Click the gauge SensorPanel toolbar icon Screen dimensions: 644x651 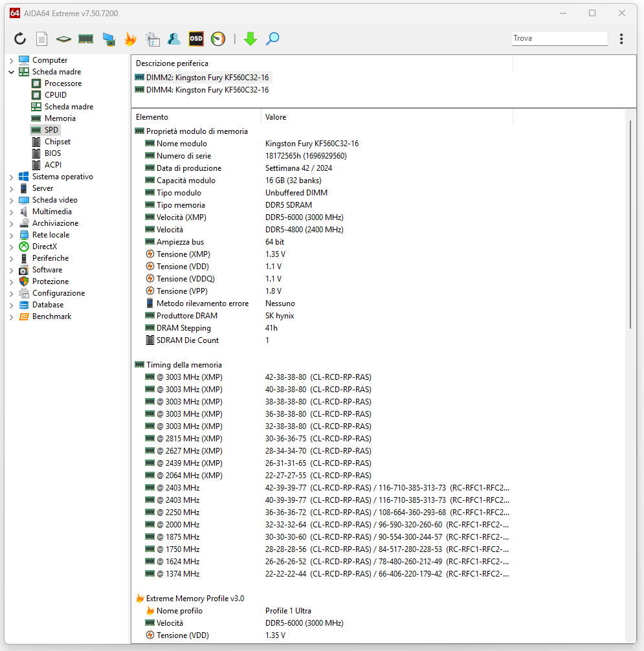click(x=218, y=39)
